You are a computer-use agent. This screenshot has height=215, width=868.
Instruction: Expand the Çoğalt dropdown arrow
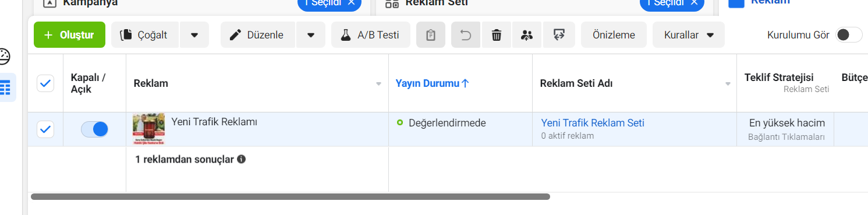click(194, 35)
